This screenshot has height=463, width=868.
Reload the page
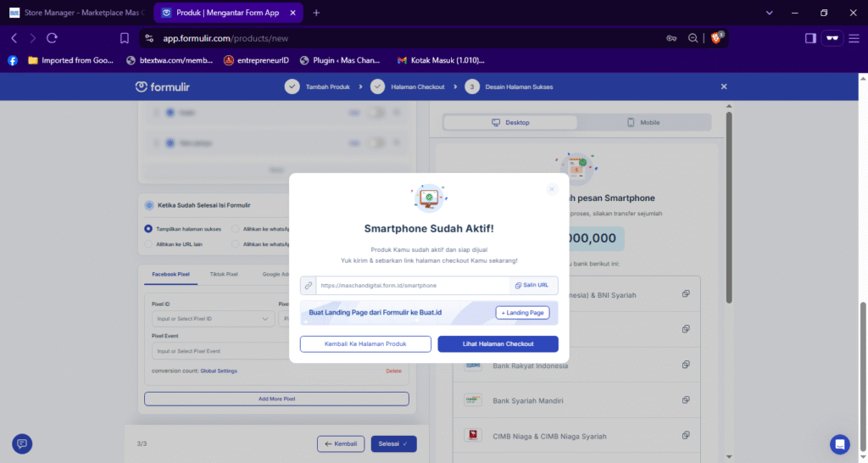pyautogui.click(x=52, y=38)
